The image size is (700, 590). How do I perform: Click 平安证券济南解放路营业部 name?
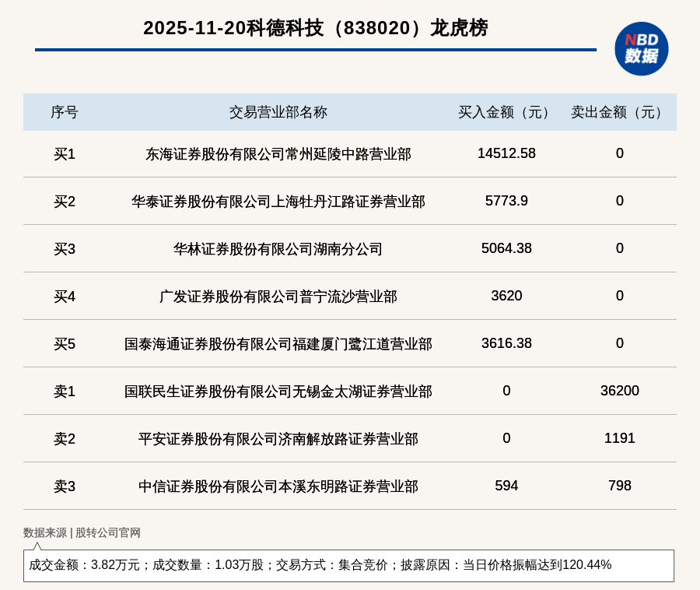278,439
